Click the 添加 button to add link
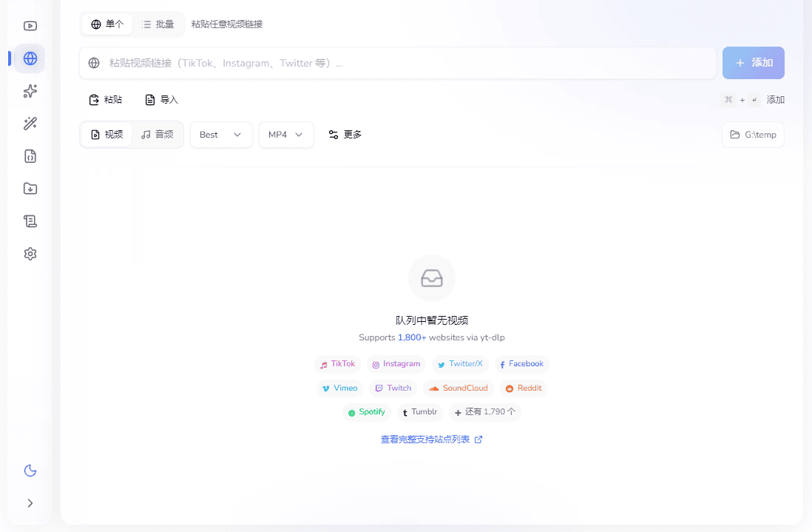 tap(753, 63)
